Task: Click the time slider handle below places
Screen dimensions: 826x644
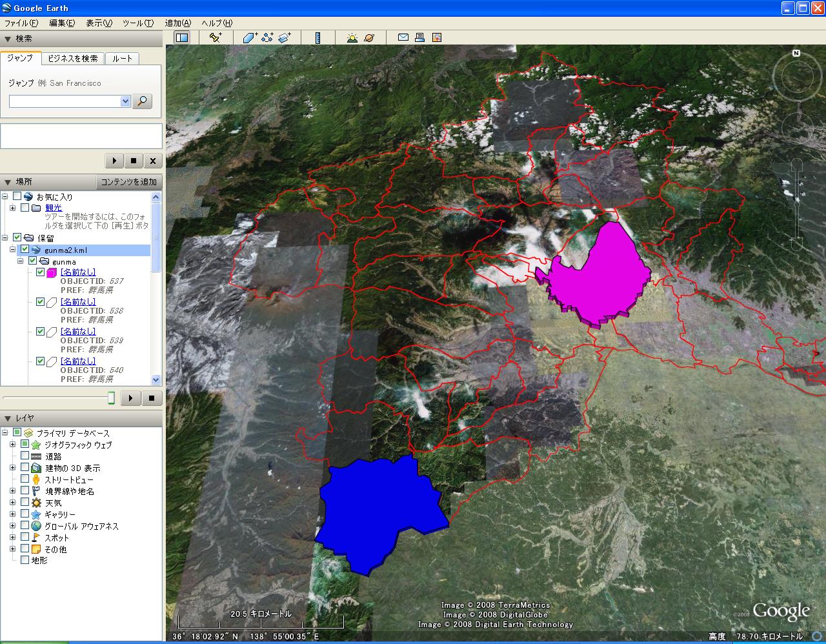Action: coord(111,397)
